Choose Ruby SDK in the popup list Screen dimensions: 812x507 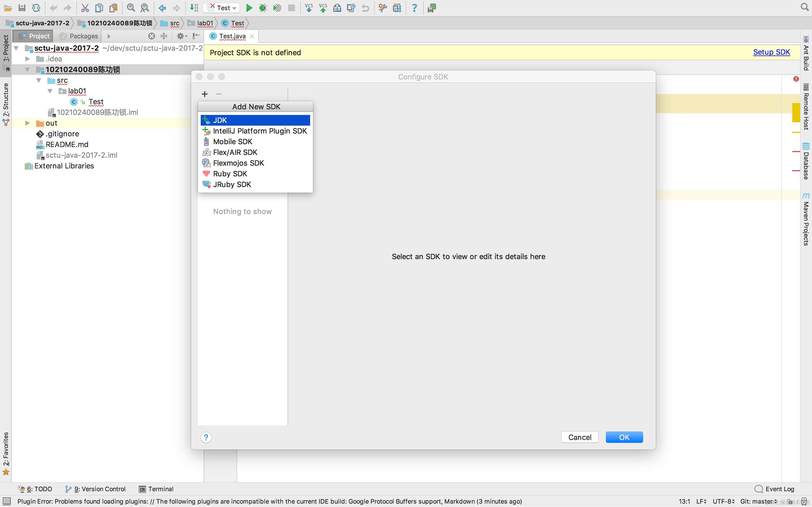(x=230, y=174)
